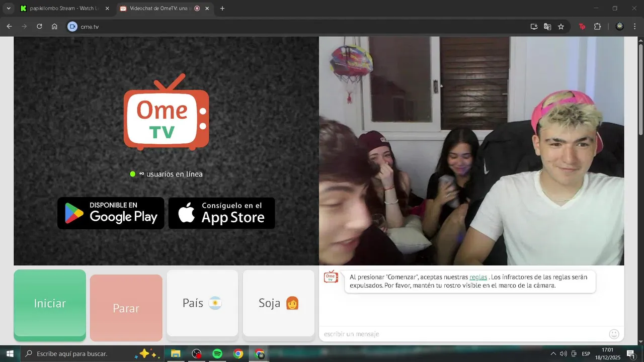Click the browser home icon
The height and width of the screenshot is (362, 644).
point(54,27)
